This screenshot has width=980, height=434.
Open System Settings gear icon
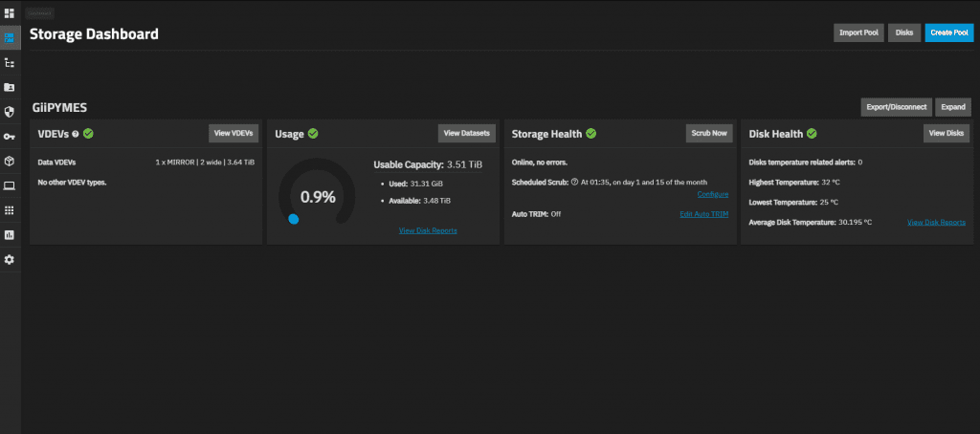(x=10, y=260)
